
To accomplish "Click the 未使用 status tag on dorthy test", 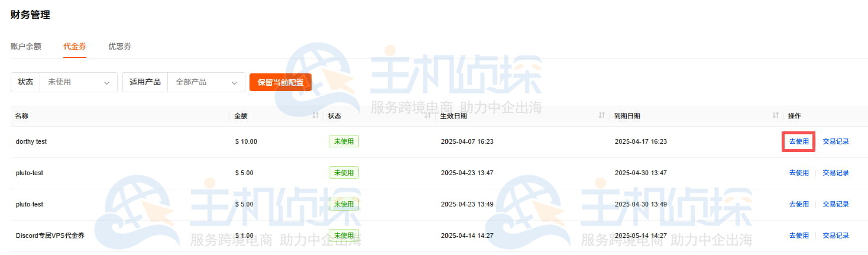I will (x=344, y=141).
